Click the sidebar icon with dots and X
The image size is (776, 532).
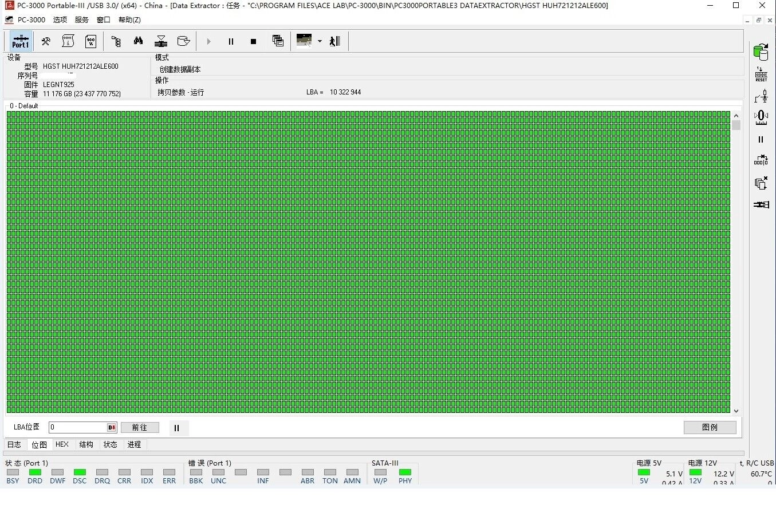click(x=761, y=160)
